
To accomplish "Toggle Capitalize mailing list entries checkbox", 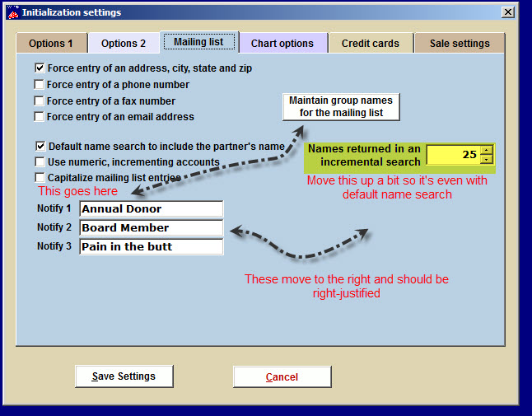I will [40, 177].
